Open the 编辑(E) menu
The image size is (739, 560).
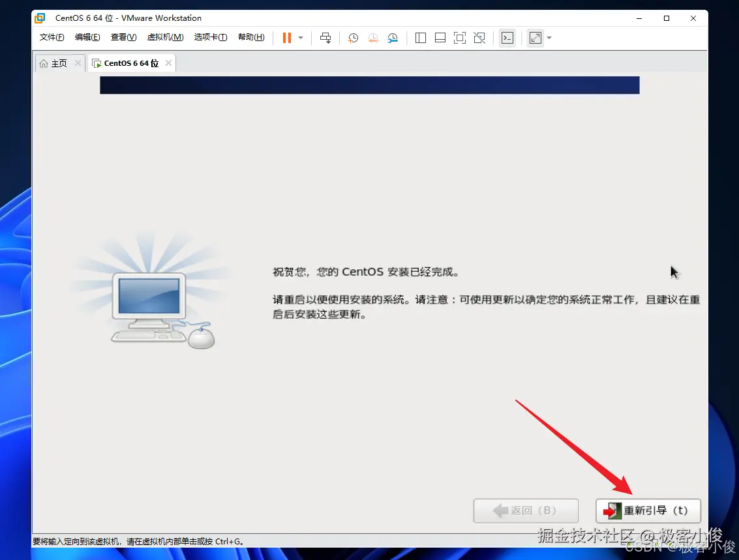pyautogui.click(x=87, y=37)
